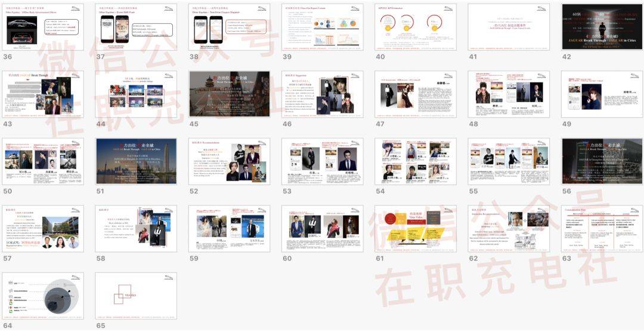Open dark slide 42 Jaguar Break Through

click(602, 27)
